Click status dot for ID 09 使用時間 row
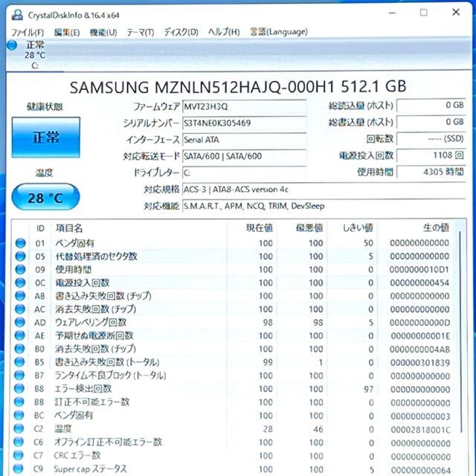The width and height of the screenshot is (476, 476). [x=20, y=269]
